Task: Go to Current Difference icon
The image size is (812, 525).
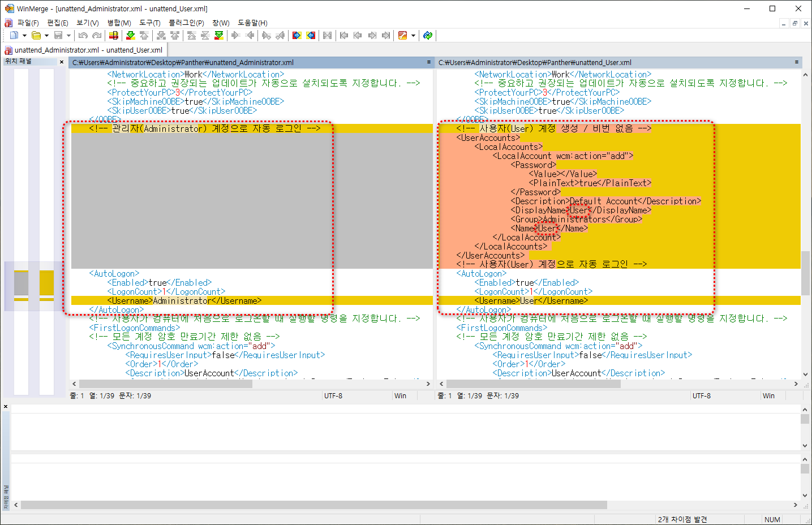Action: coord(205,35)
